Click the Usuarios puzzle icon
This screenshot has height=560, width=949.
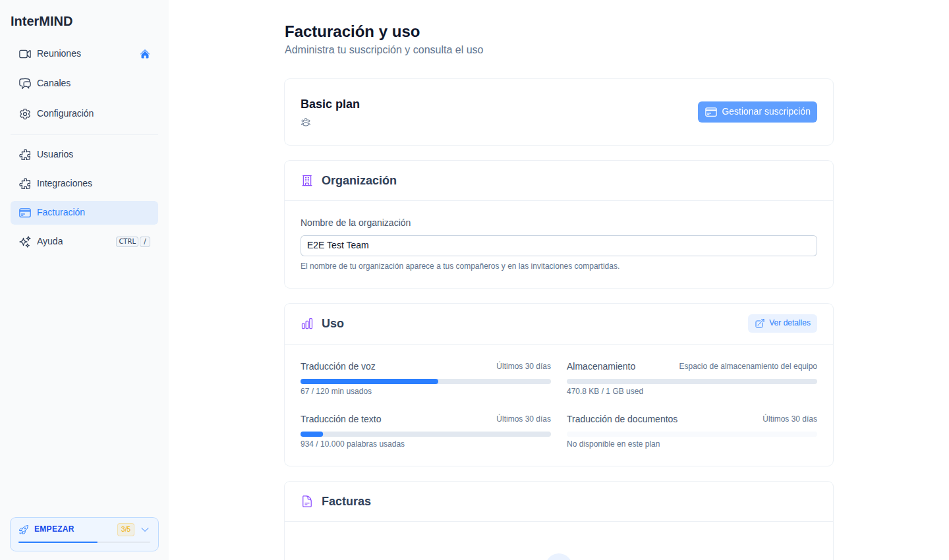pyautogui.click(x=25, y=155)
